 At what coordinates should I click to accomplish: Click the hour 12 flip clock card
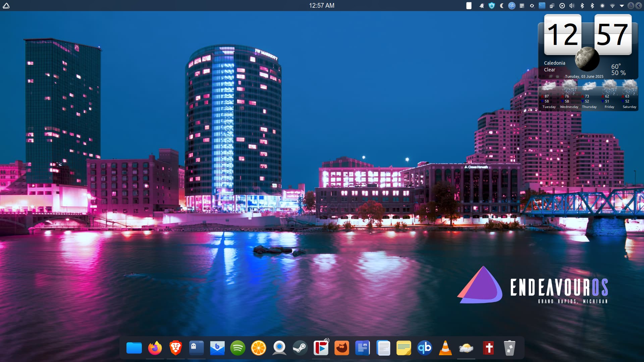(x=563, y=35)
